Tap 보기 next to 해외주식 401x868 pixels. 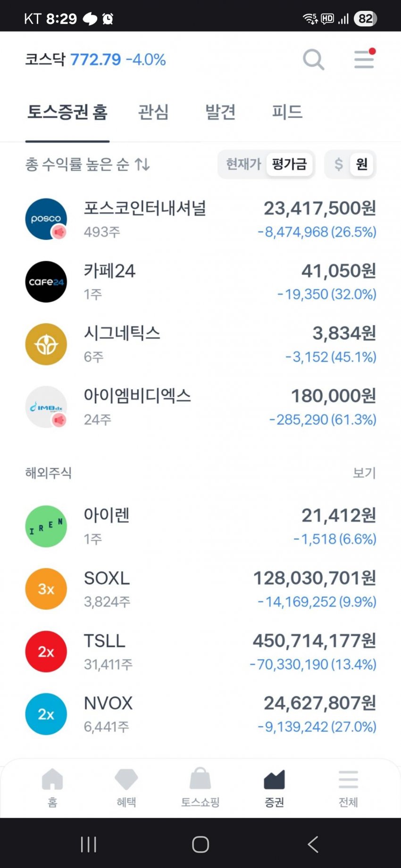(x=364, y=473)
